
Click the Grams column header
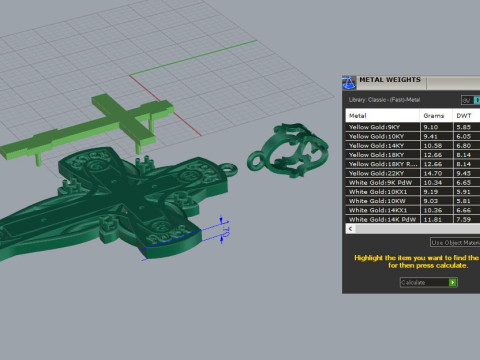(x=436, y=116)
